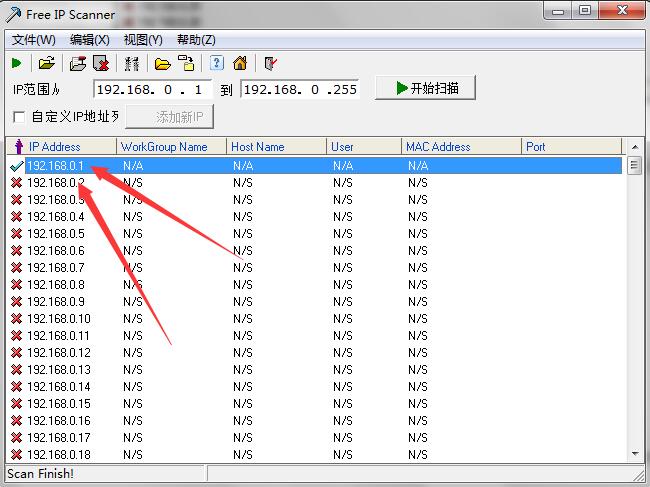Click the help question mark toolbar icon
This screenshot has height=487, width=650.
[x=217, y=63]
